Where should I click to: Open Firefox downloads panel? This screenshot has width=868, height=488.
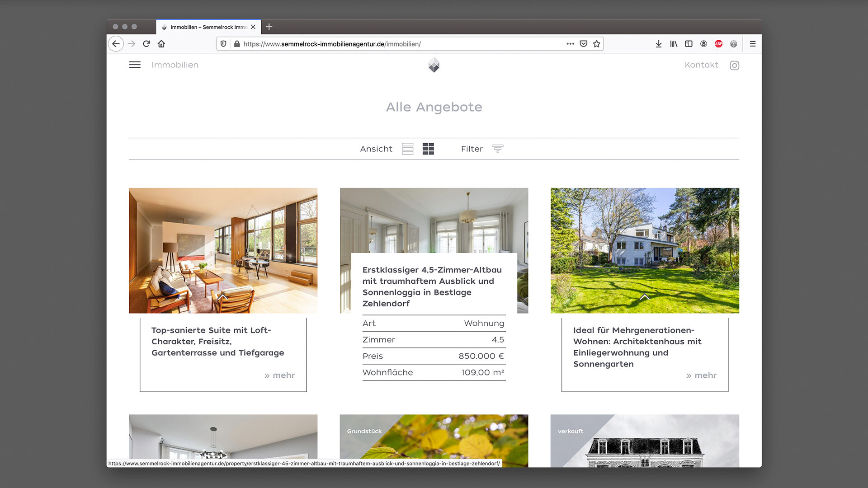click(658, 44)
